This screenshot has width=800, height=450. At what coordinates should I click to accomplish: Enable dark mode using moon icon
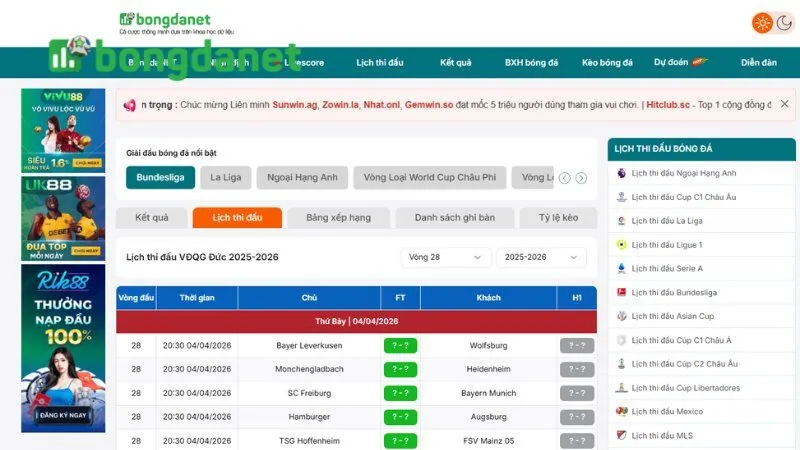(784, 22)
